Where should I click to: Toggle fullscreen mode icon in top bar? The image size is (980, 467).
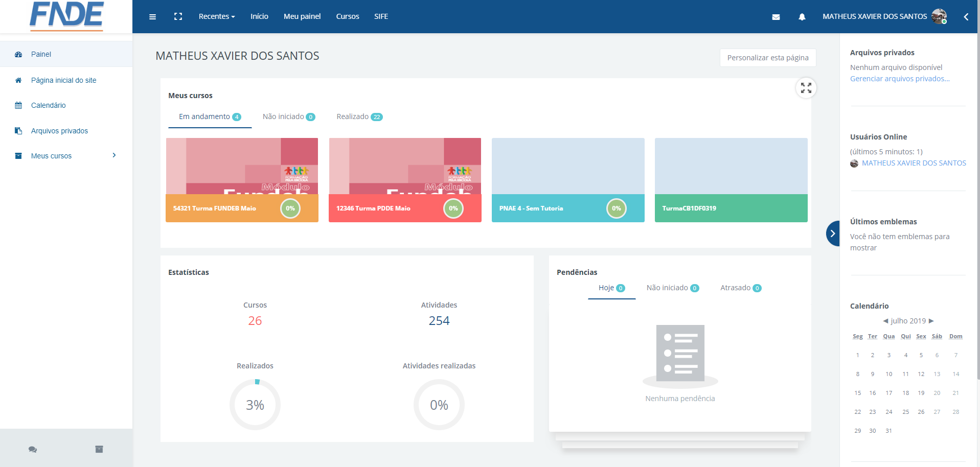(x=178, y=17)
